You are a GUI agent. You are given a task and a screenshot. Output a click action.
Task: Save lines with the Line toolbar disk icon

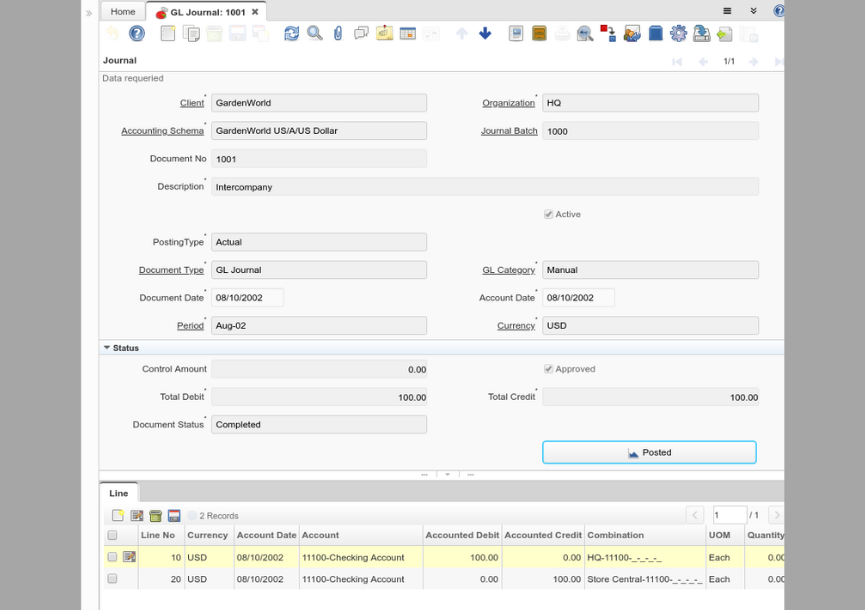[x=174, y=516]
